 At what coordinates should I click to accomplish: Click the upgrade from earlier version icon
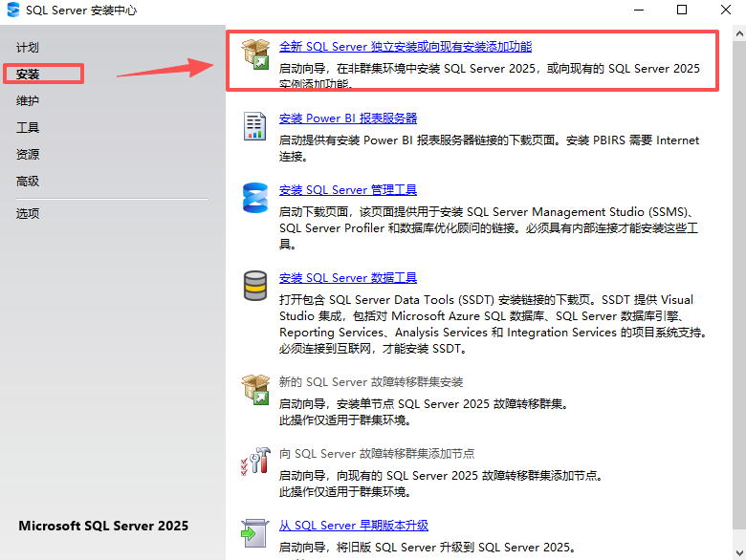point(255,533)
